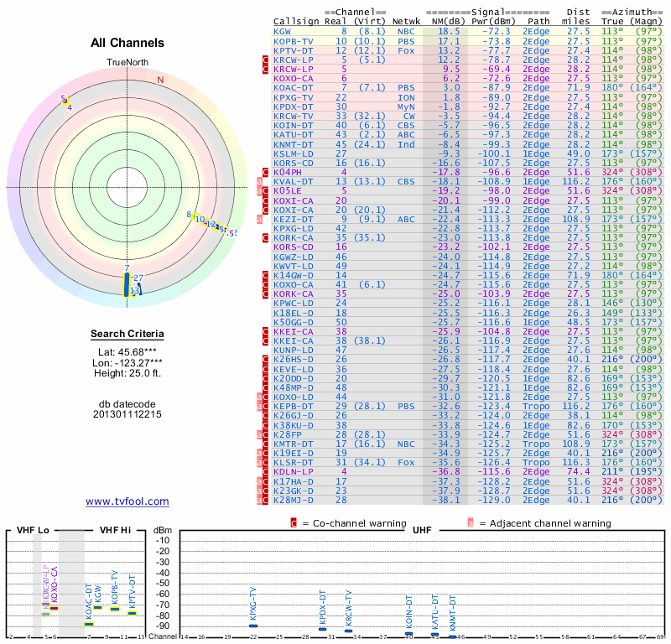The width and height of the screenshot is (671, 644).
Task: Click the co-channel warning icon beside KDLN-LP
Action: coord(265,472)
